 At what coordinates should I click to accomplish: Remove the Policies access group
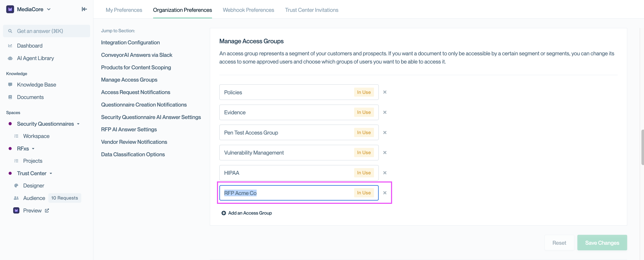[385, 92]
